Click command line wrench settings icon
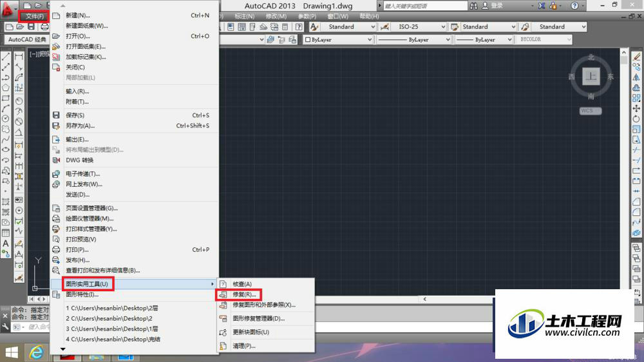Screen dimensions: 644x362 tap(5, 327)
